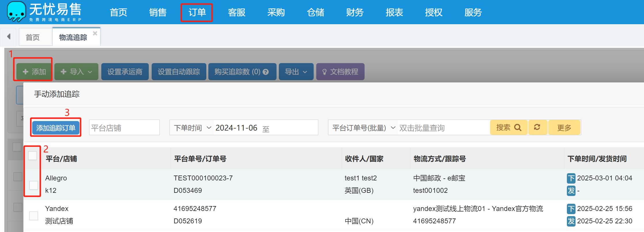Image resolution: width=644 pixels, height=232 pixels.
Task: Click the octopus logo of 无忧易售
Action: click(16, 12)
